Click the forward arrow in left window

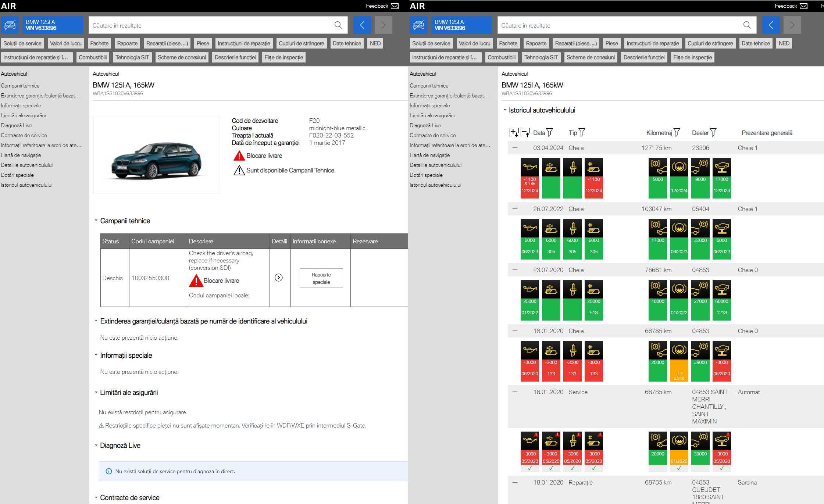384,25
